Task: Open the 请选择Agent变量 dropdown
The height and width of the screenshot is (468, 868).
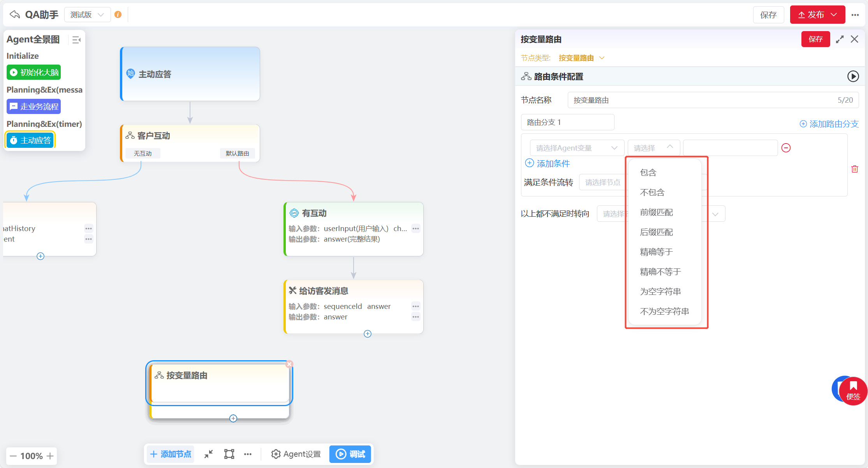Action: (576, 148)
